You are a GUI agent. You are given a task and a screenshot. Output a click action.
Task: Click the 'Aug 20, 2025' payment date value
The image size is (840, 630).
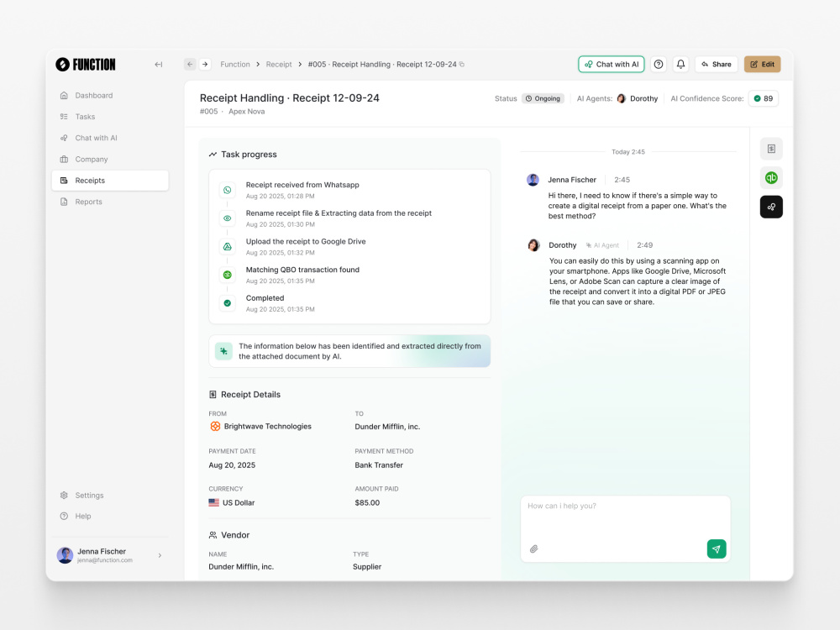click(232, 465)
